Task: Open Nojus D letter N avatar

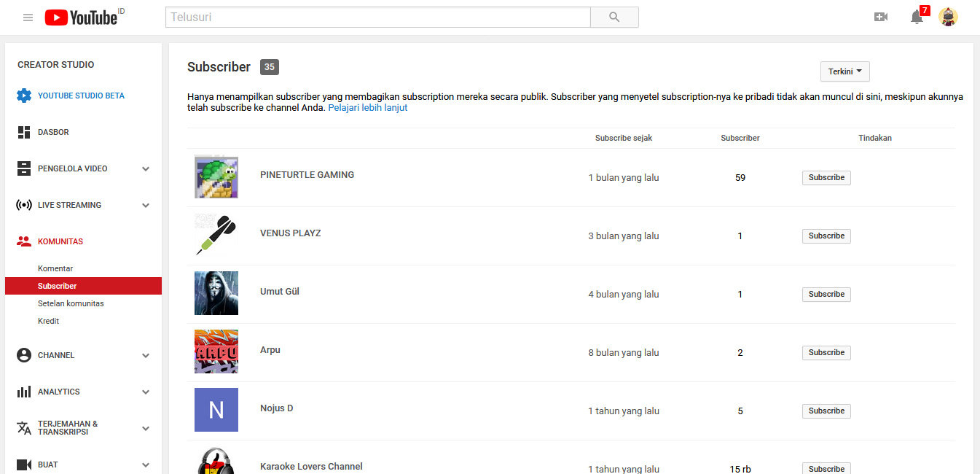Action: [x=216, y=410]
